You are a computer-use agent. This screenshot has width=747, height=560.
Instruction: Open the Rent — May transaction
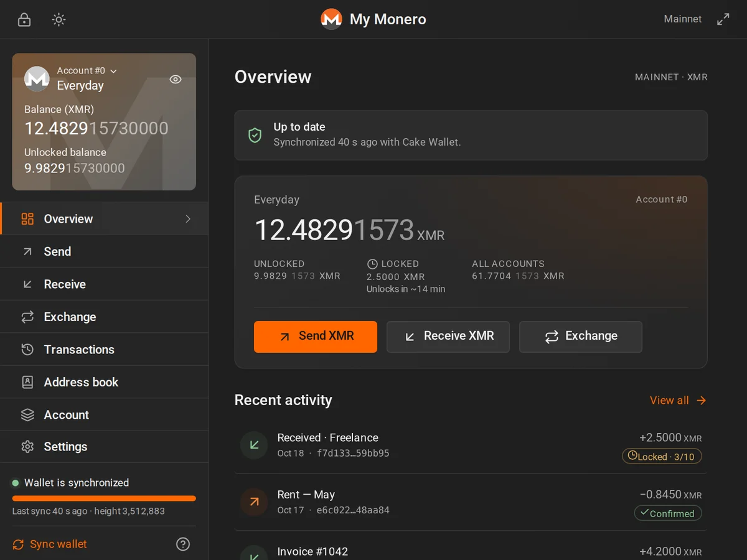[x=471, y=502]
